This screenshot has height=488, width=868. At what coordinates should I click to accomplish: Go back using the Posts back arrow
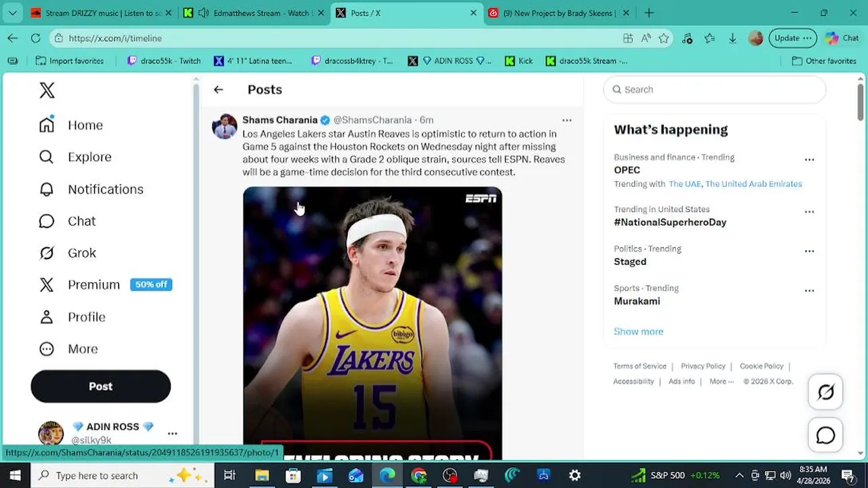click(218, 89)
